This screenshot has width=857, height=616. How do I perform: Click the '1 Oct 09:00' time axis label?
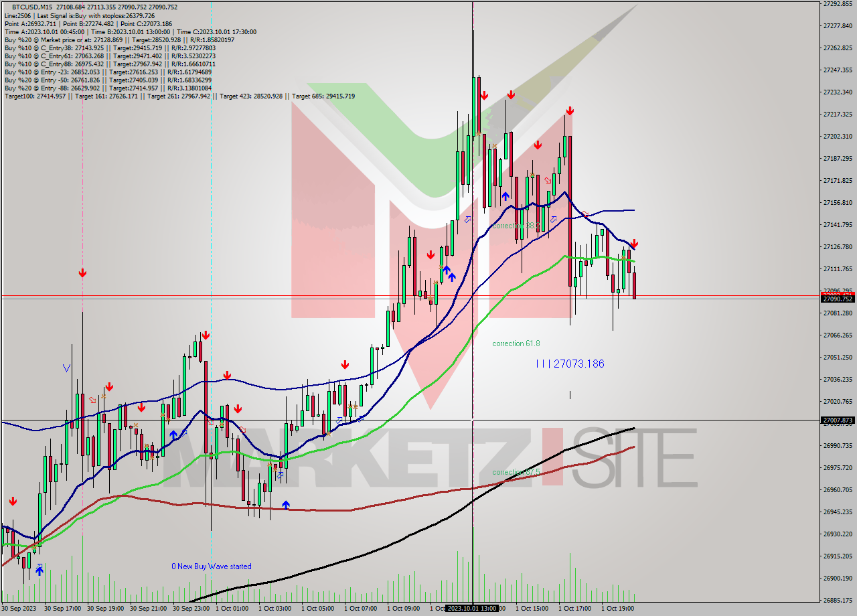pyautogui.click(x=403, y=609)
